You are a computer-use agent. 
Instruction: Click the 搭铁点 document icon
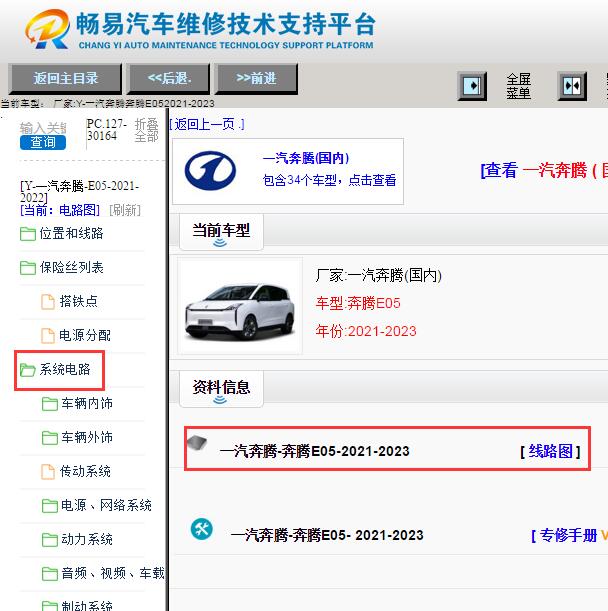click(x=48, y=302)
